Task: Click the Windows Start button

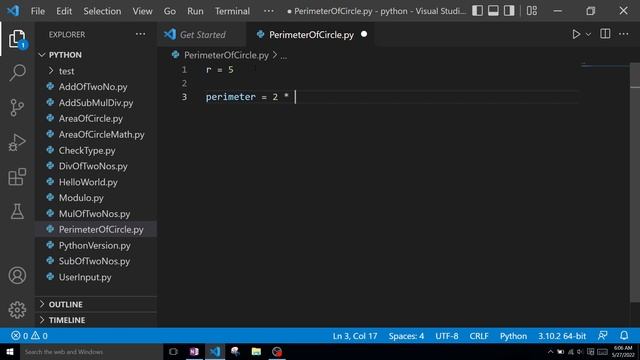Action: pyautogui.click(x=10, y=352)
